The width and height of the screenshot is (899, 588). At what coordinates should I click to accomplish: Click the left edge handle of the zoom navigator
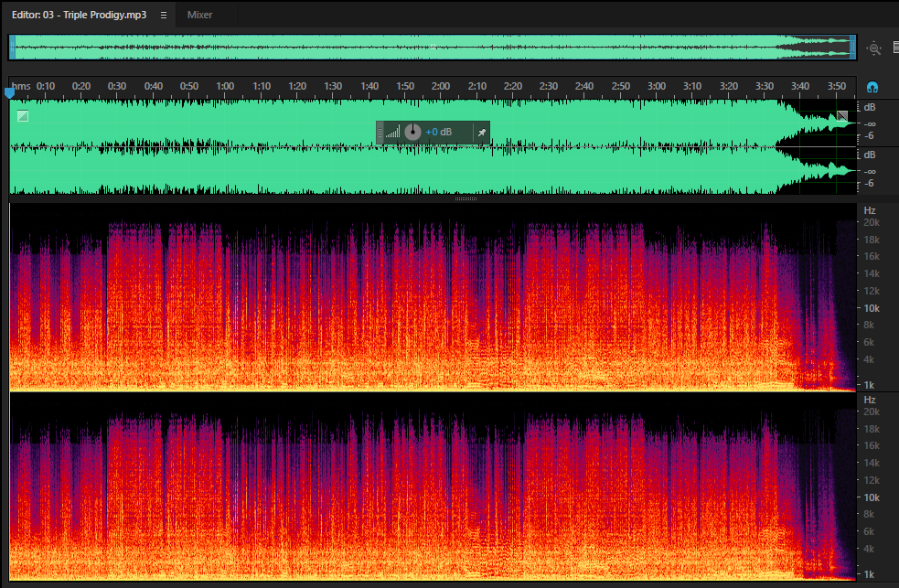[x=12, y=47]
